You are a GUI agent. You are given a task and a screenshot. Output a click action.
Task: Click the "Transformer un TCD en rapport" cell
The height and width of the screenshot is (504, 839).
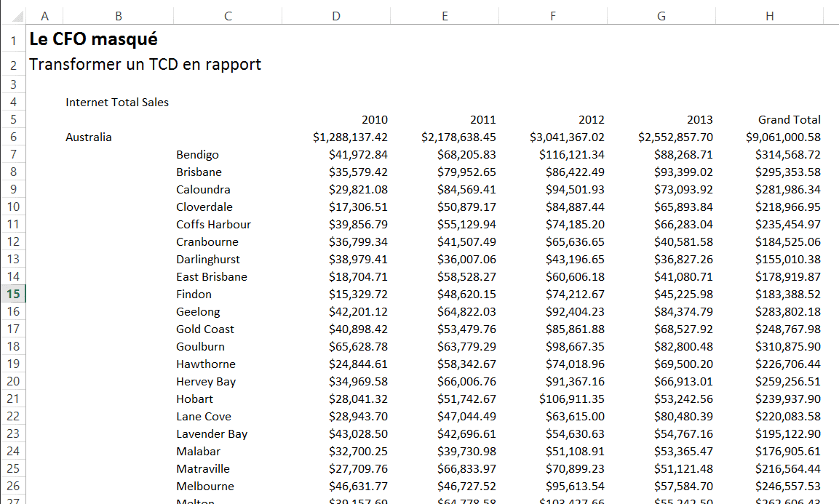(x=145, y=65)
